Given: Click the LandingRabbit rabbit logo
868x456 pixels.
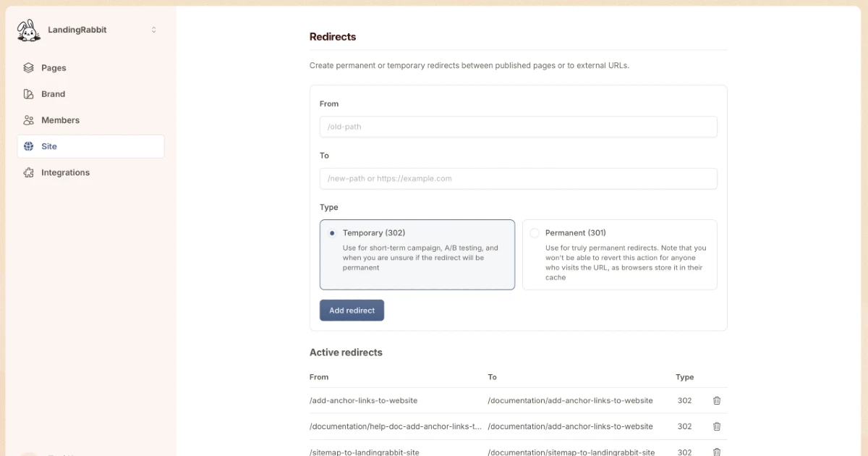Looking at the screenshot, I should (29, 30).
